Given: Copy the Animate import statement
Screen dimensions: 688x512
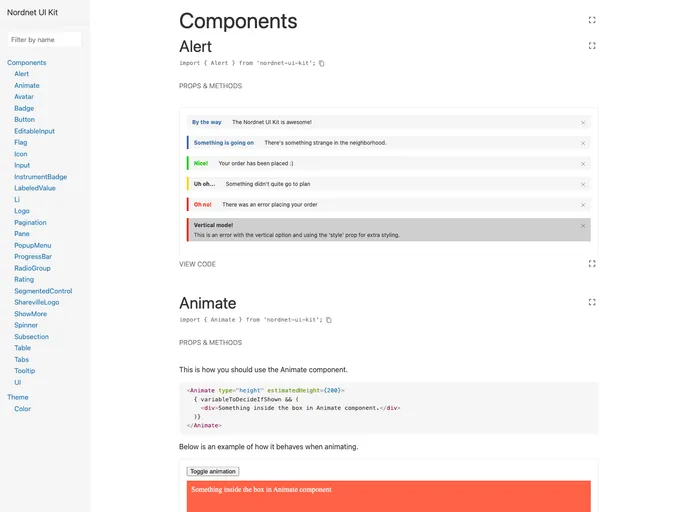Looking at the screenshot, I should tap(329, 320).
